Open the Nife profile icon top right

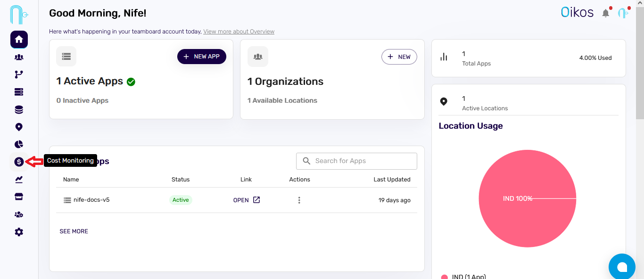click(x=623, y=12)
